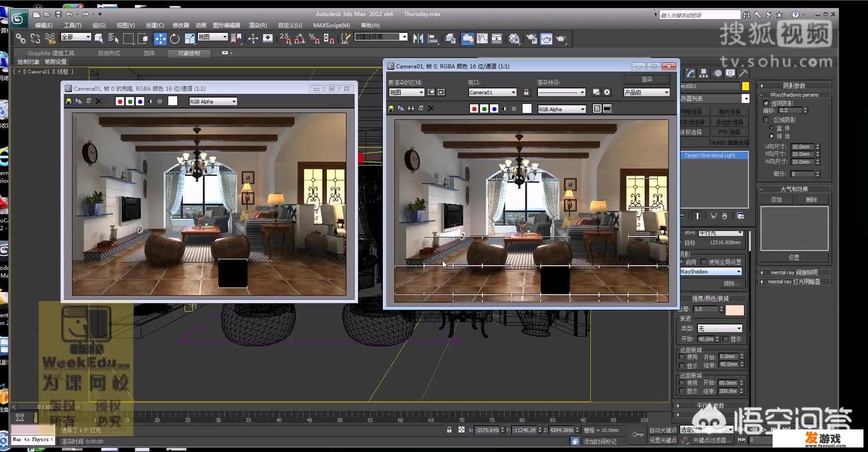The image size is (868, 452).
Task: Open RGB Alpha dropdown in right render window
Action: coord(562,109)
